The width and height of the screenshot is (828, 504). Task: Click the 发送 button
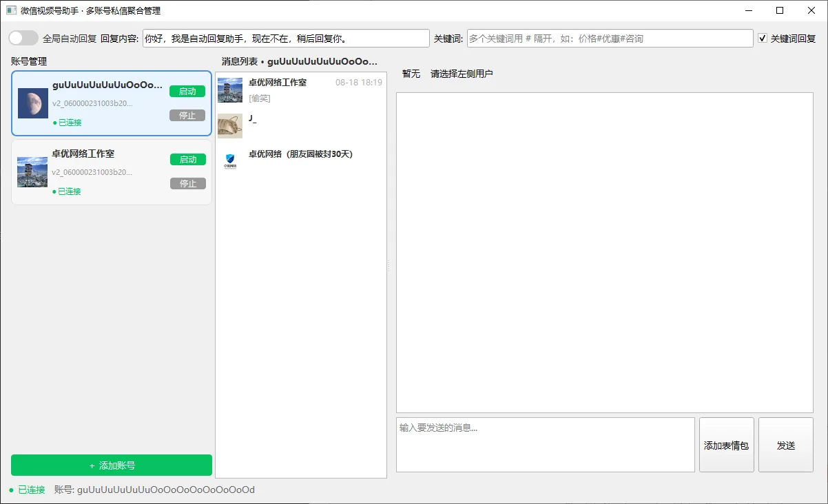tap(786, 445)
